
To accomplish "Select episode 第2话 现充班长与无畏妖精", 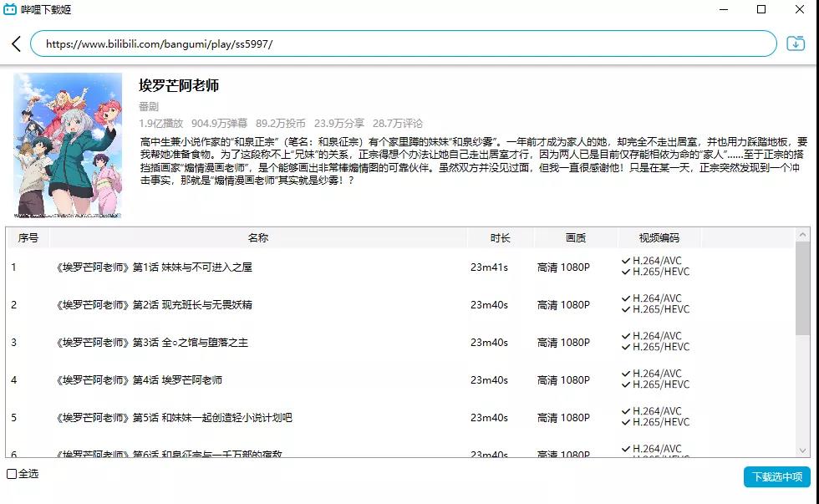I will click(154, 305).
